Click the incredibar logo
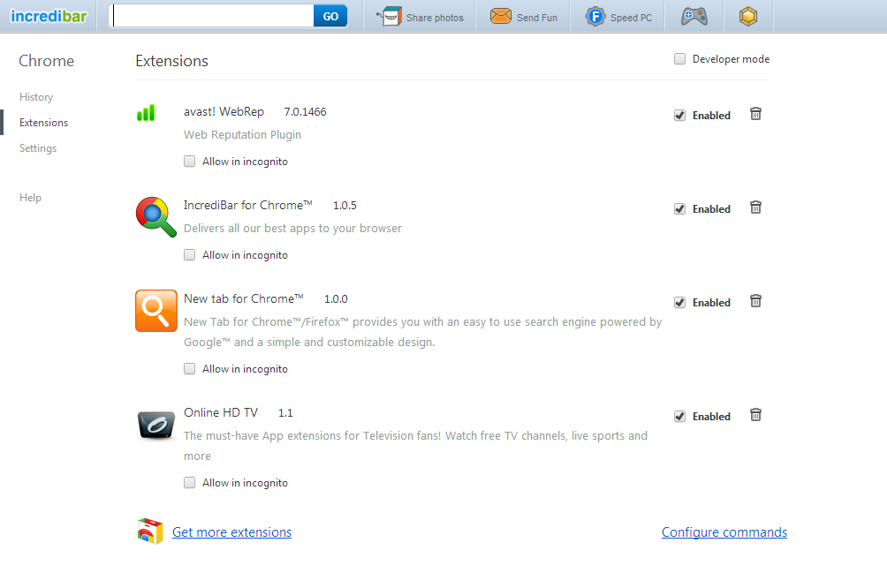The image size is (887, 588). tap(49, 16)
